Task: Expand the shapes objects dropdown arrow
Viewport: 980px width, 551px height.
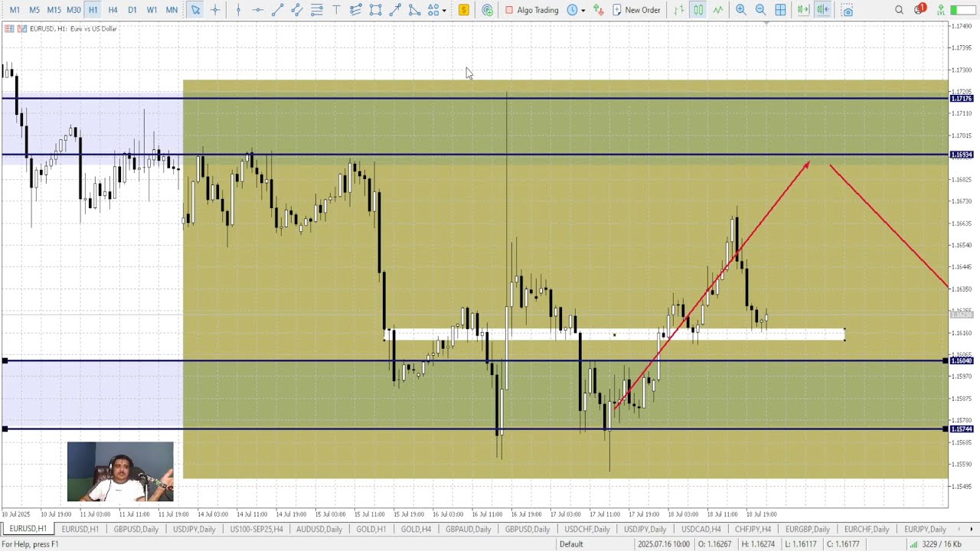Action: [444, 10]
